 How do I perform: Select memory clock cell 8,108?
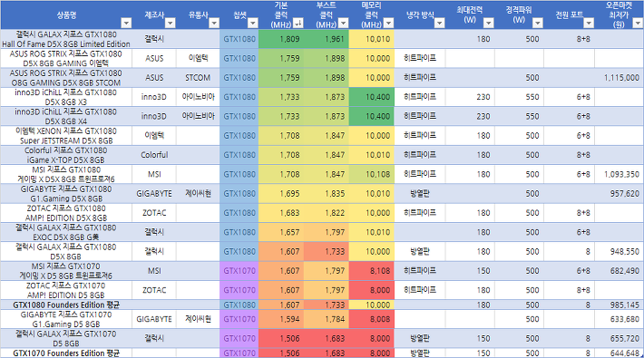[x=372, y=271]
